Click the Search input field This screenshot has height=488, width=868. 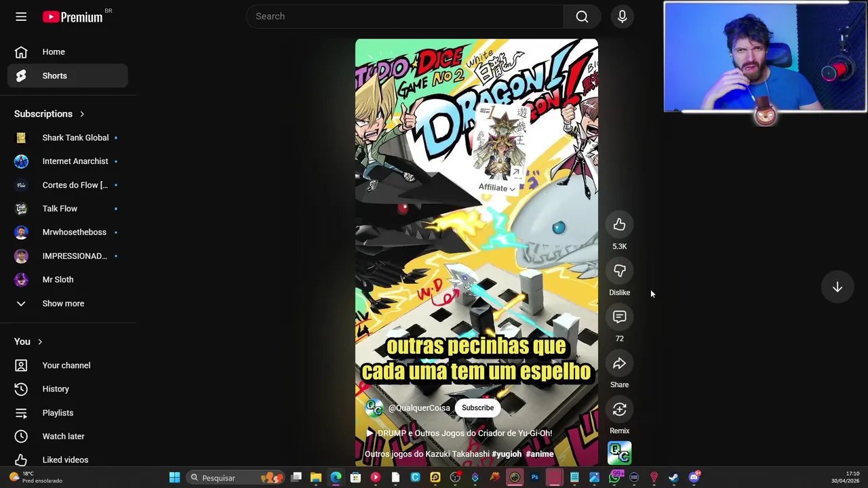pyautogui.click(x=405, y=16)
